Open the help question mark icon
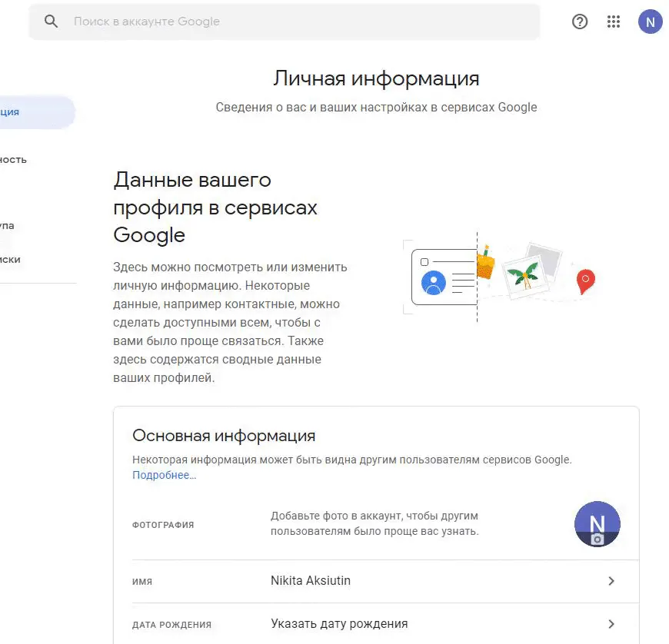This screenshot has height=644, width=669. pyautogui.click(x=579, y=22)
